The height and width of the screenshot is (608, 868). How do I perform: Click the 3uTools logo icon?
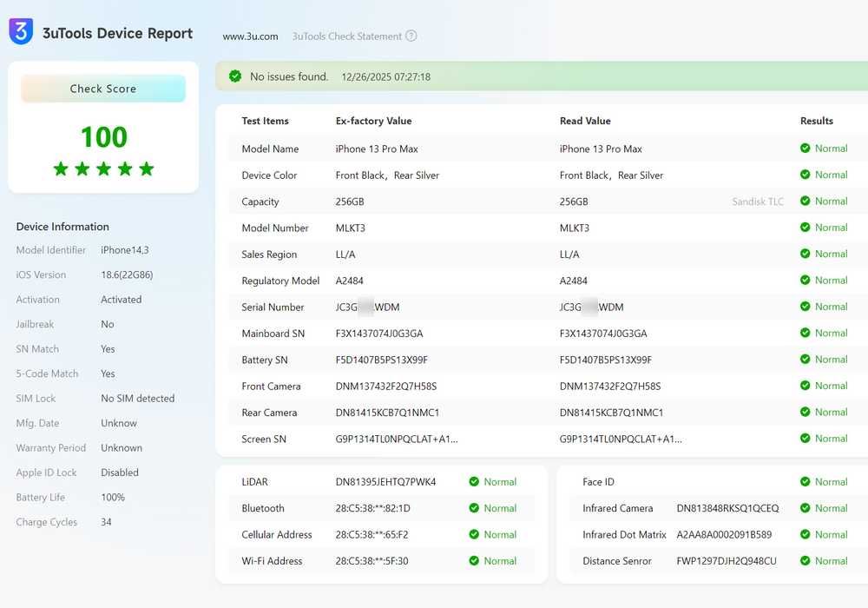tap(21, 31)
